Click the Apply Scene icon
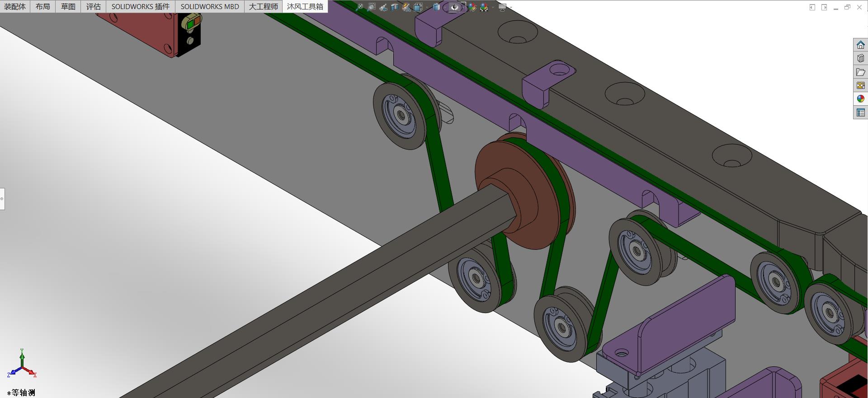Viewport: 868px width, 398px height. click(x=484, y=7)
